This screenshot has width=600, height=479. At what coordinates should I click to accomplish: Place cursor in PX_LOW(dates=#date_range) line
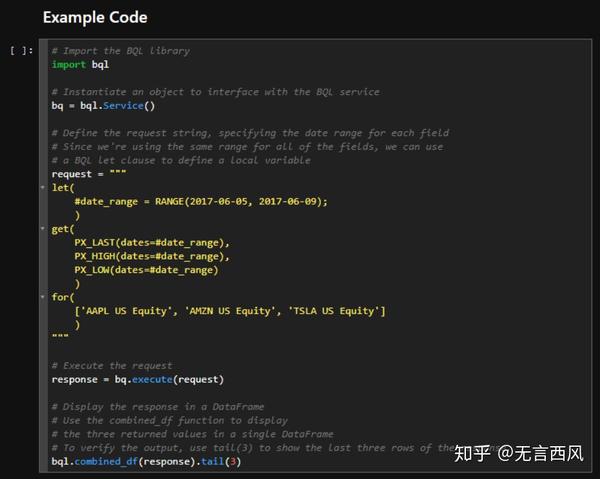(147, 270)
